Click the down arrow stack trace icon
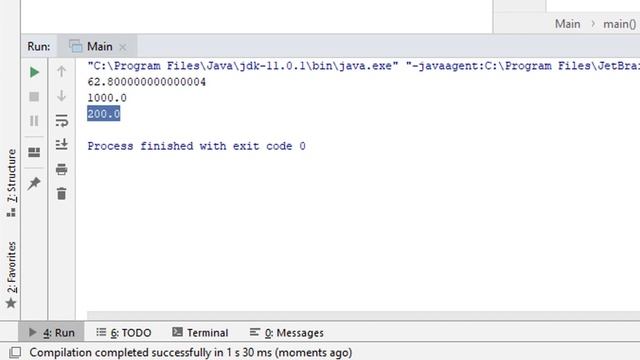This screenshot has width=640, height=360. [x=62, y=96]
